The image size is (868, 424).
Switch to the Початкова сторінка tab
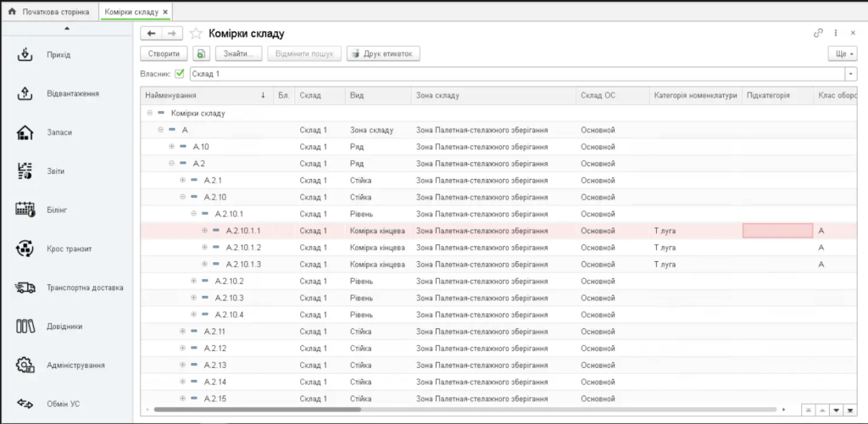[x=49, y=12]
